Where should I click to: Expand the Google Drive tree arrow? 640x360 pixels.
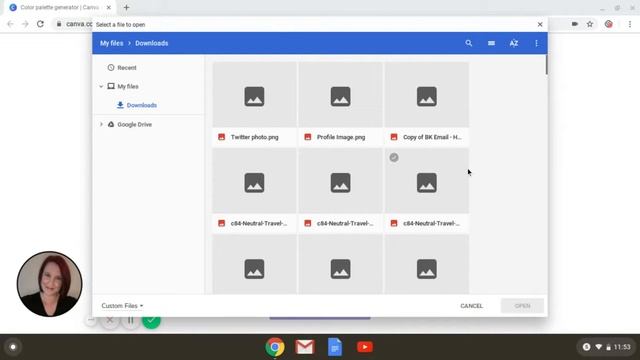(101, 124)
